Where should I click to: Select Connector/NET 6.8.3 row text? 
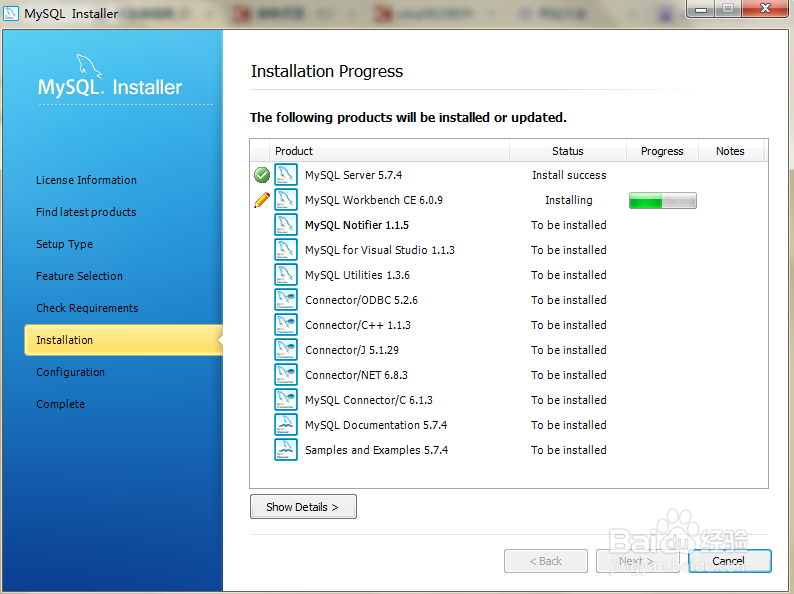tap(356, 375)
